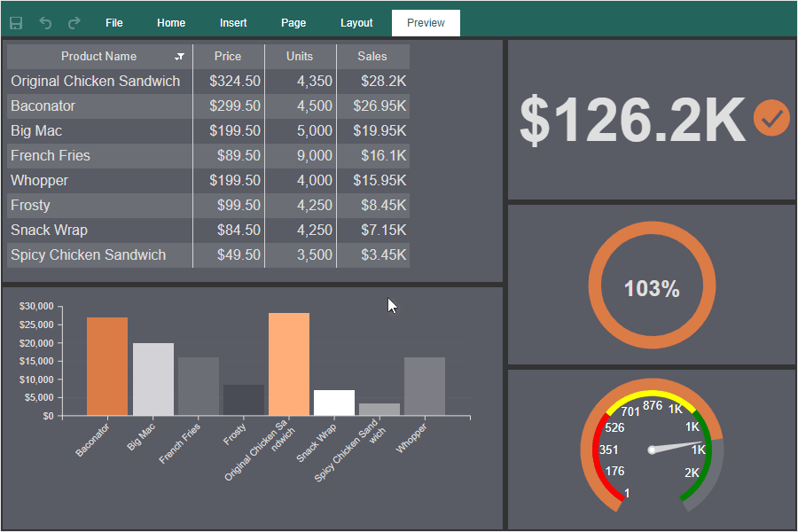Viewport: 798px width, 532px height.
Task: Click the 9,000 units cell
Action: point(301,156)
